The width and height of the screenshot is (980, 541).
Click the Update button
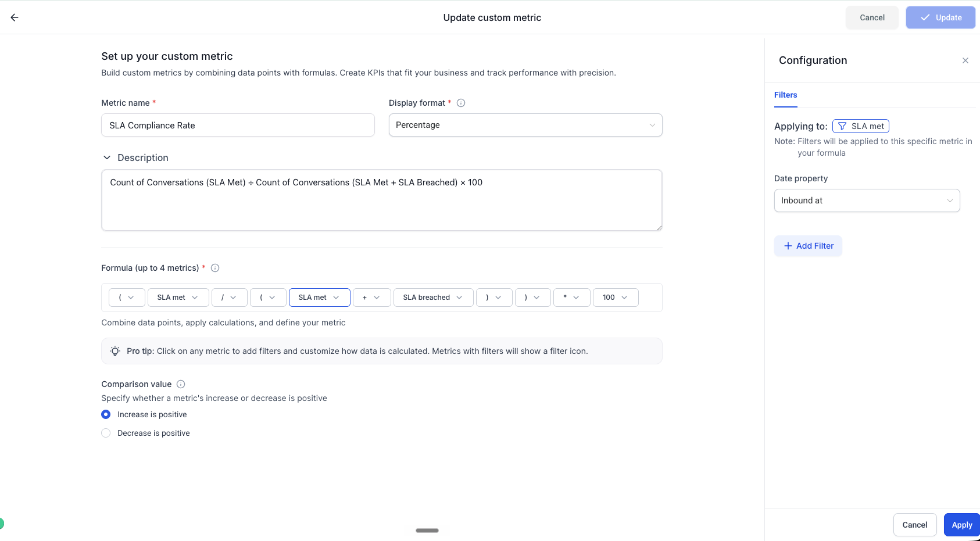[940, 17]
